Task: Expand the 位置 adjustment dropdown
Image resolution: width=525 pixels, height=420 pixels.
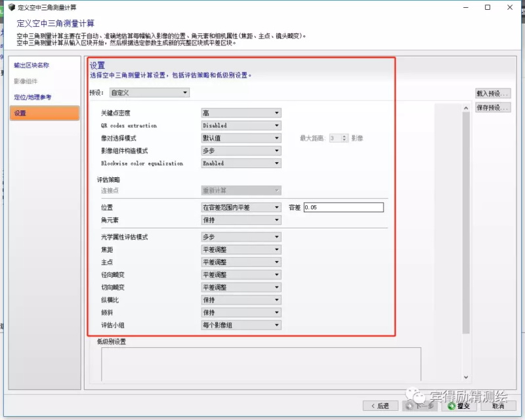Action: coord(241,207)
